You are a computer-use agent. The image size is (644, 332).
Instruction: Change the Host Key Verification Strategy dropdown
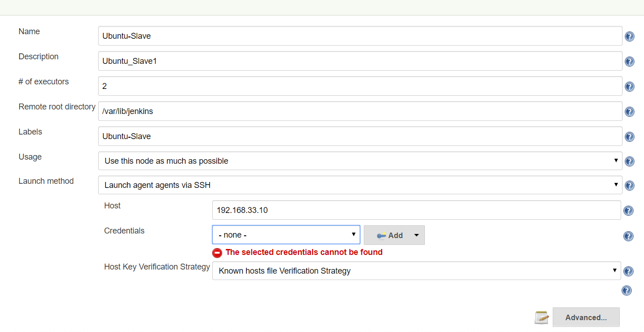416,271
